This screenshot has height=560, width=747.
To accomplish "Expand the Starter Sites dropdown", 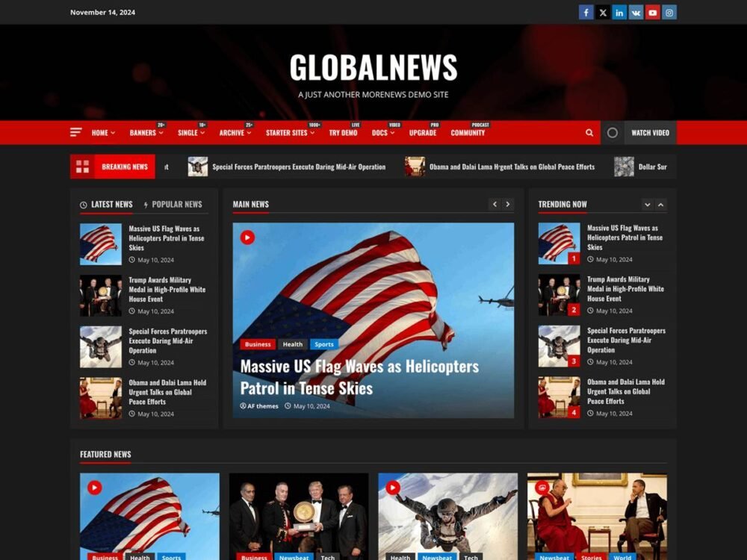I will coord(290,133).
